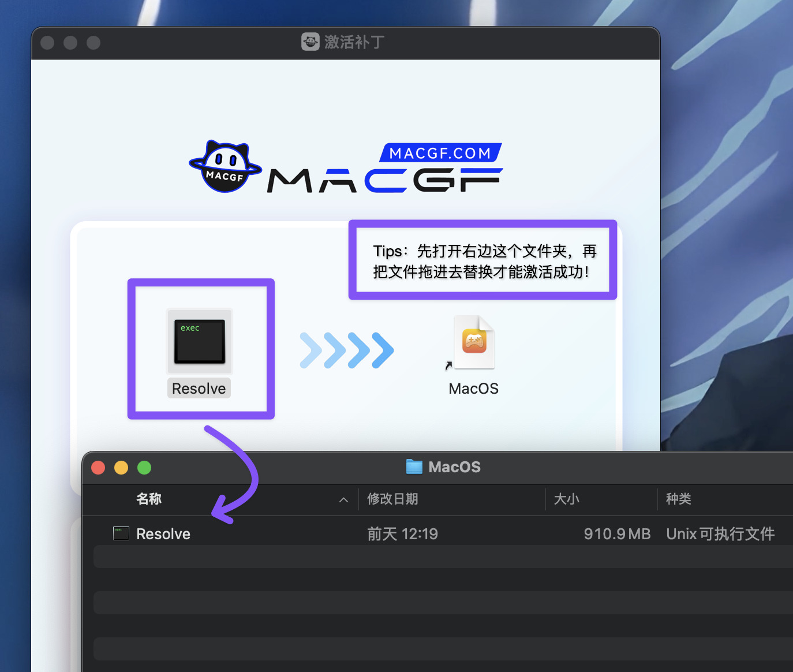793x672 pixels.
Task: Maximize Finder with the green traffic light
Action: [x=144, y=468]
